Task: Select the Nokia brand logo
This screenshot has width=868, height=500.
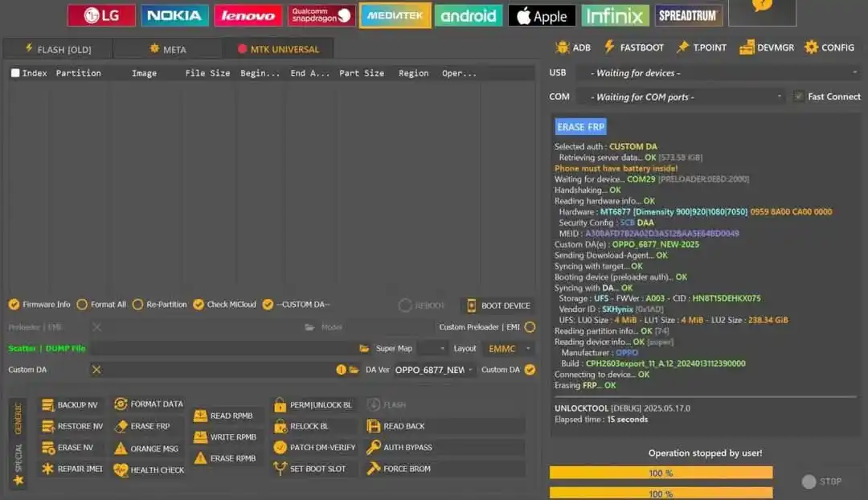Action: click(174, 15)
